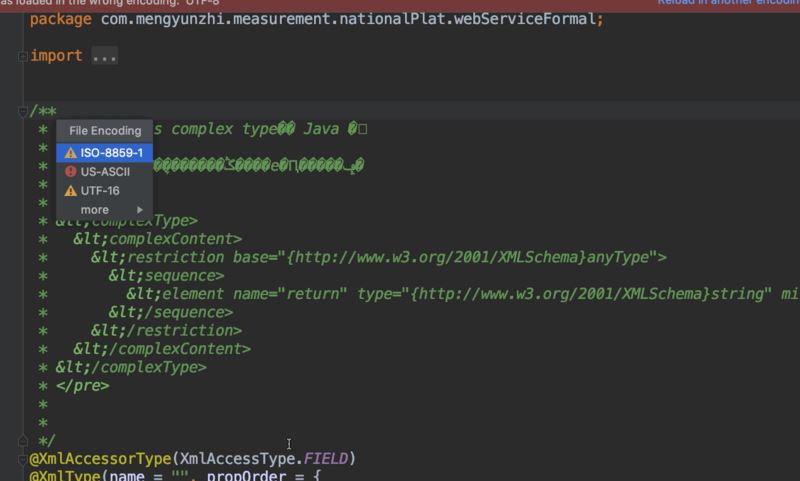800x481 pixels.
Task: Click 'propOrder' in the @XmlType annotation
Action: pyautogui.click(x=246, y=475)
